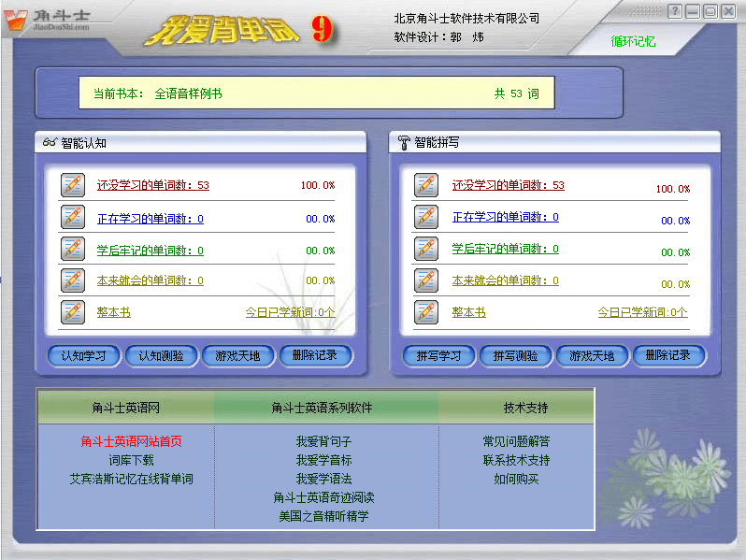Screen dimensions: 746x560
Task: Click 共 53 词 word count text
Action: tap(517, 93)
